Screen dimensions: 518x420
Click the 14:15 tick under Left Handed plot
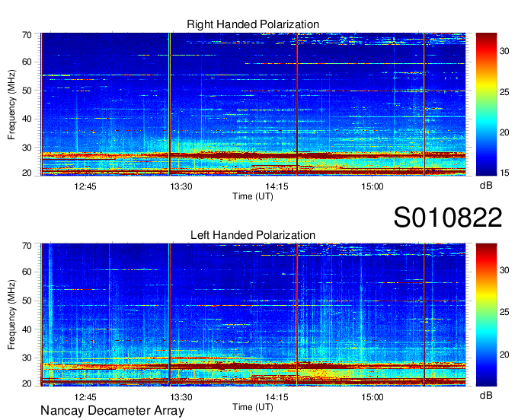tap(277, 396)
